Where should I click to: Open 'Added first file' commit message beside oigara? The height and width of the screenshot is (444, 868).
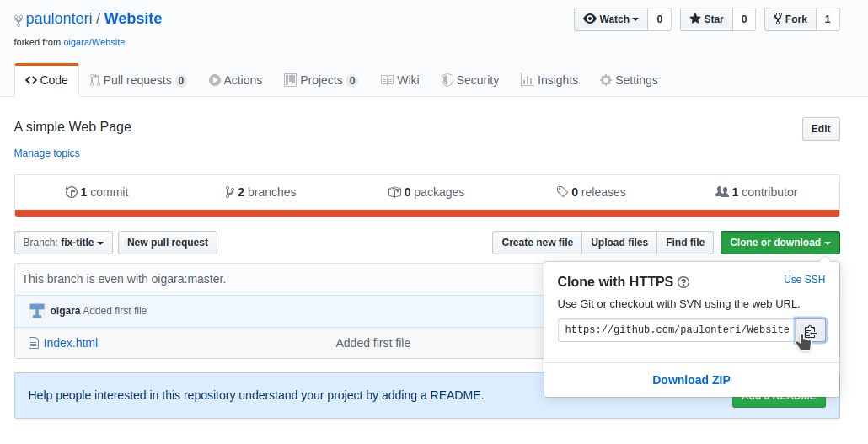click(x=115, y=311)
